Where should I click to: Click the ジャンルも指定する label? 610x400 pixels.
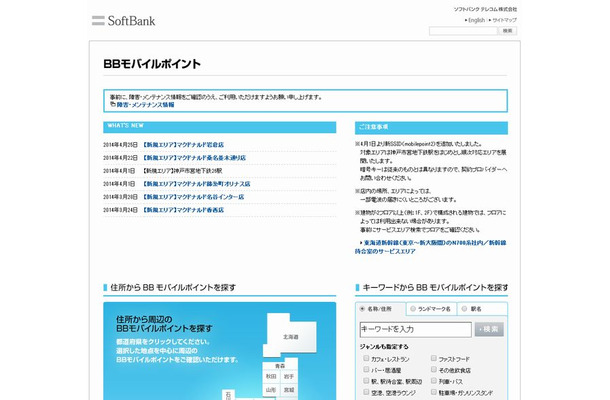click(x=384, y=347)
